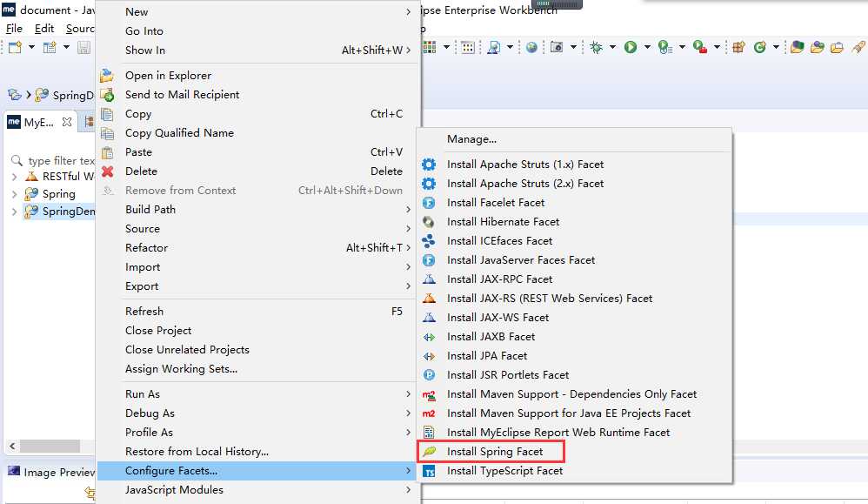868x504 pixels.
Task: Close the MyEclipse Explorer tab
Action: (67, 122)
